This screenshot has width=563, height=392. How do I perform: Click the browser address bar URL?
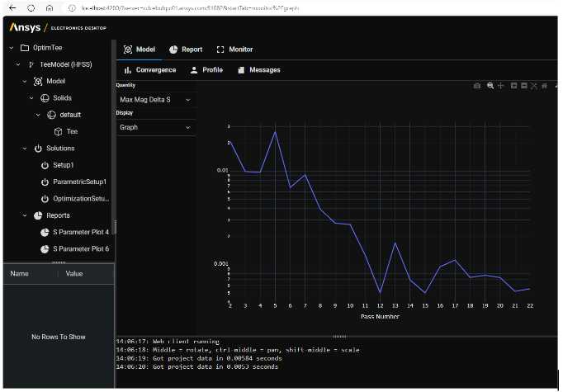coord(190,8)
